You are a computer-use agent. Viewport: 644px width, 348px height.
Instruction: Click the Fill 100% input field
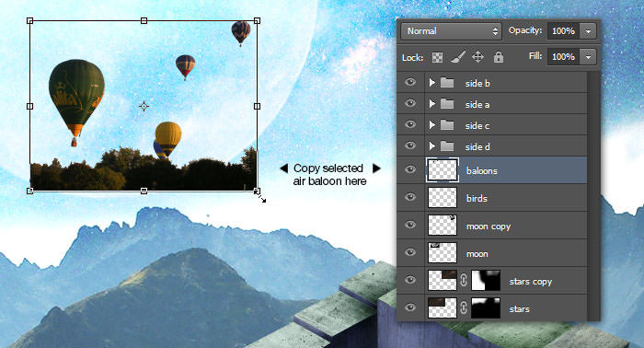(x=563, y=57)
